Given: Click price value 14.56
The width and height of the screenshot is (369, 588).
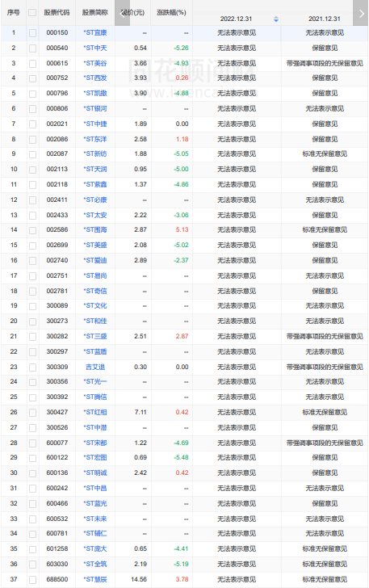Looking at the screenshot, I should (x=139, y=579).
